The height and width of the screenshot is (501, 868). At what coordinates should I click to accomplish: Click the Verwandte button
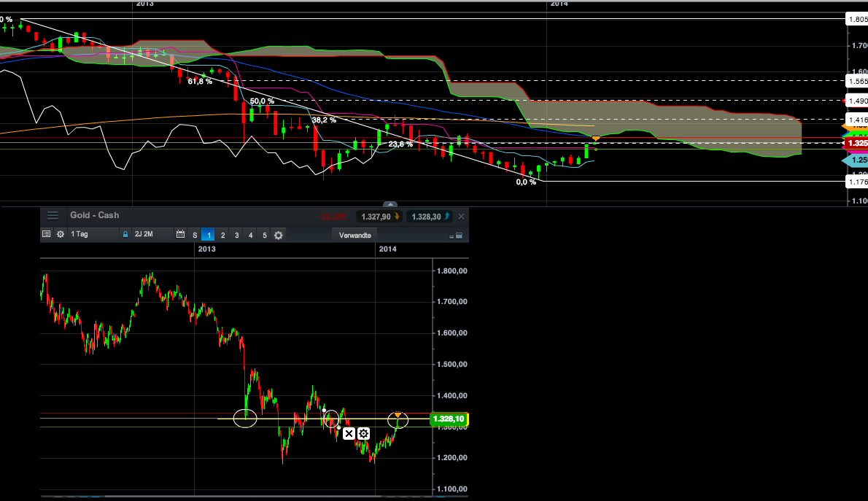coord(354,234)
